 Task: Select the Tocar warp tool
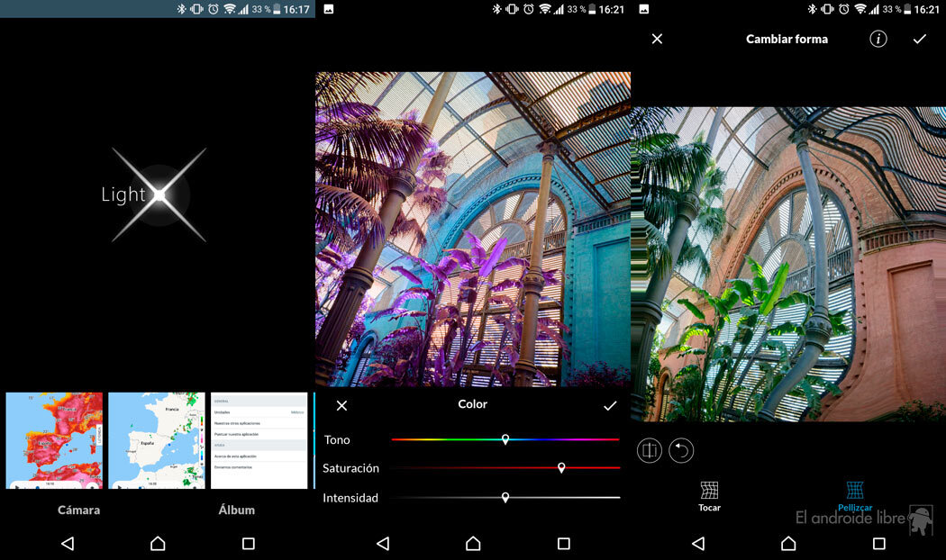click(x=709, y=496)
